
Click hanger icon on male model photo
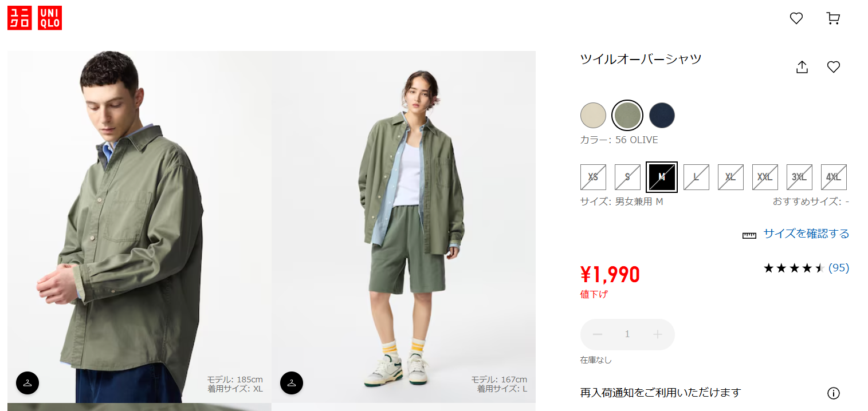pyautogui.click(x=28, y=383)
